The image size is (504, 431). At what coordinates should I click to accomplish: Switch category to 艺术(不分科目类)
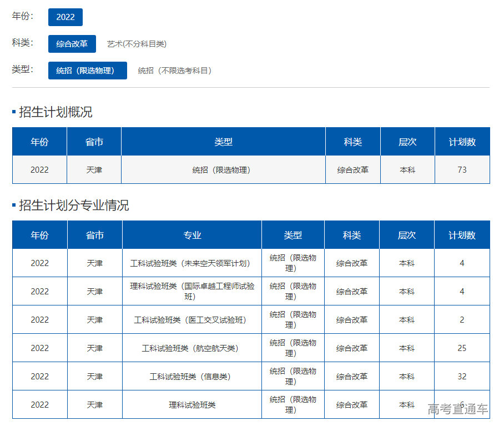point(137,44)
